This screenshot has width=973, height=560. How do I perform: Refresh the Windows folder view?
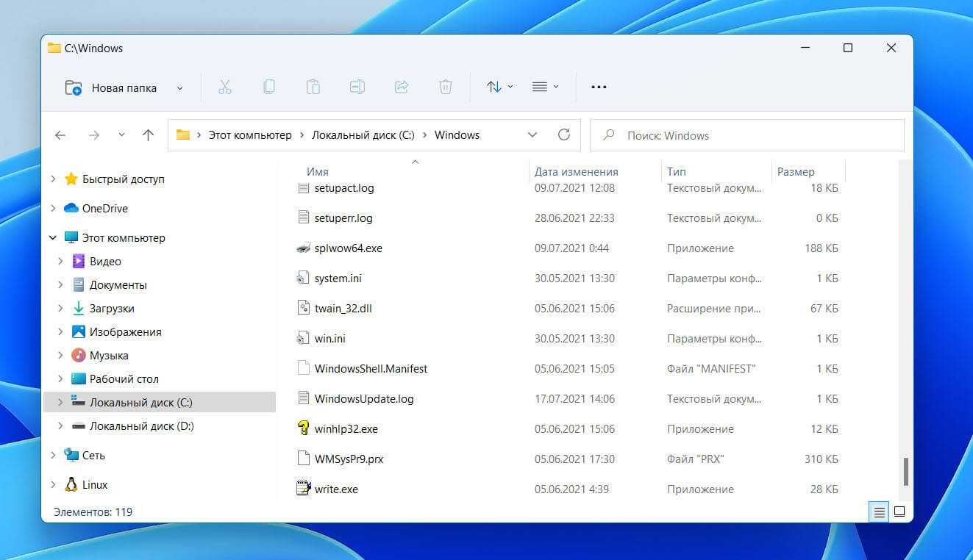[x=564, y=134]
